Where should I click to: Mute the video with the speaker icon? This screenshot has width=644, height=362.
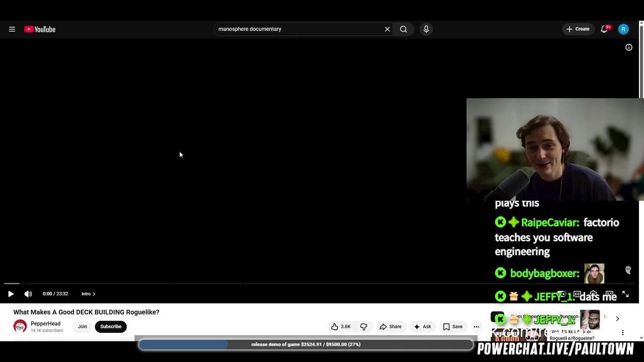click(28, 294)
